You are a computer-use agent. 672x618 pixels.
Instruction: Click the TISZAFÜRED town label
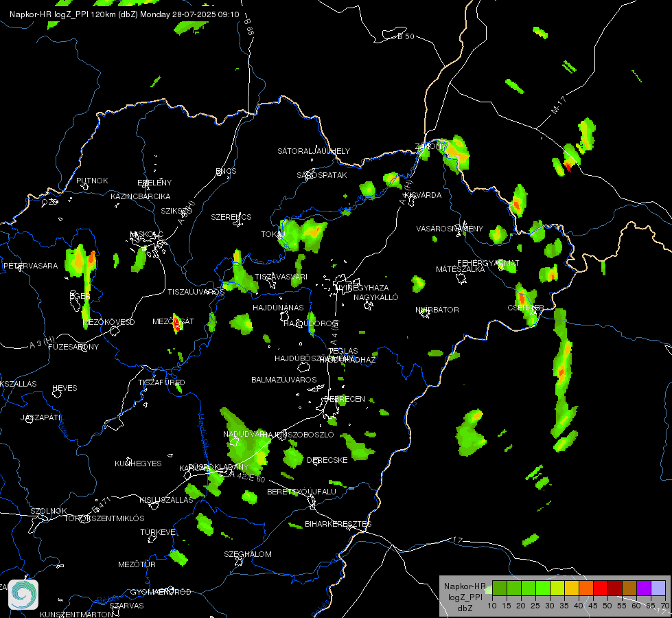(x=161, y=382)
